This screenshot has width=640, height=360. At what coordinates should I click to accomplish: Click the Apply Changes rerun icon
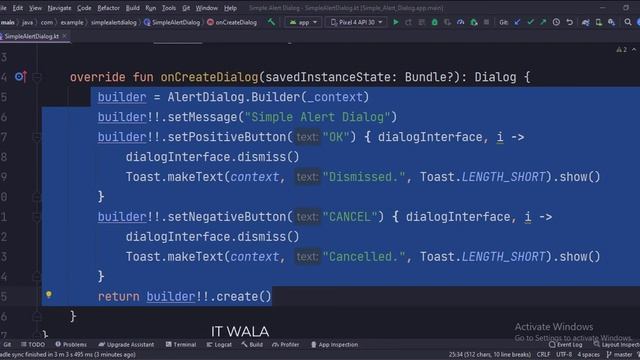coord(409,22)
